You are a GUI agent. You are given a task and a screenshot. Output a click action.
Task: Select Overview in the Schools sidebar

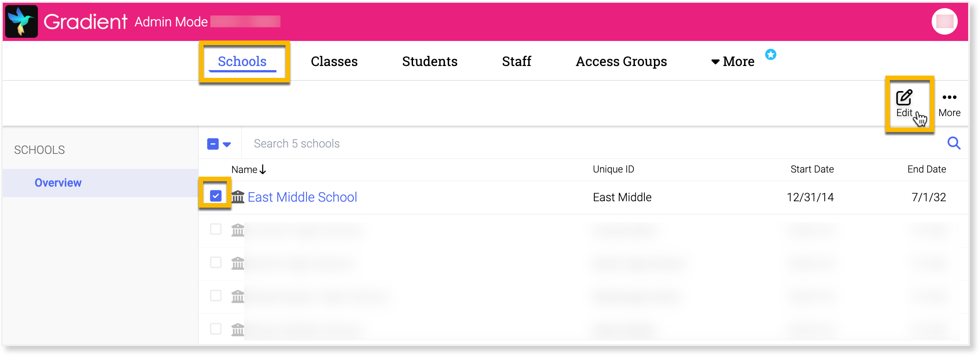point(58,183)
